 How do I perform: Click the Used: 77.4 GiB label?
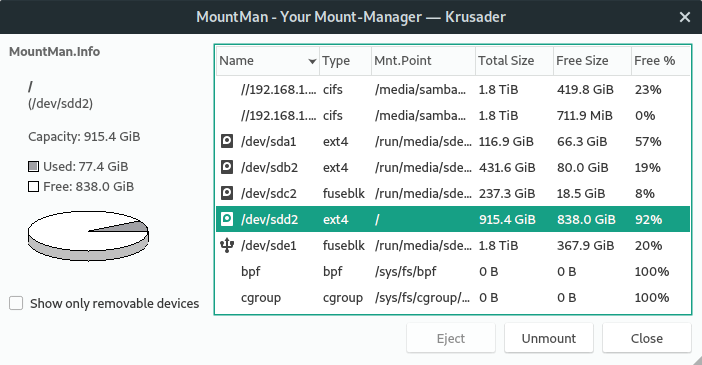[x=86, y=167]
